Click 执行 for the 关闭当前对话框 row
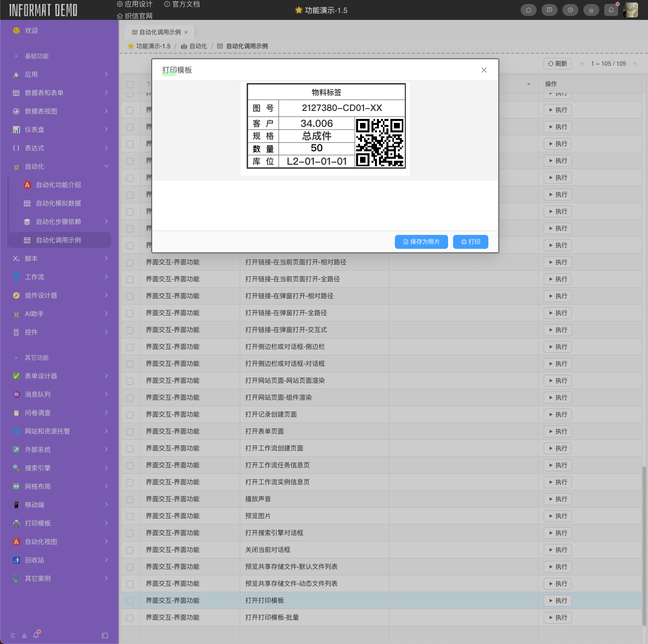648x644 pixels. tap(557, 550)
